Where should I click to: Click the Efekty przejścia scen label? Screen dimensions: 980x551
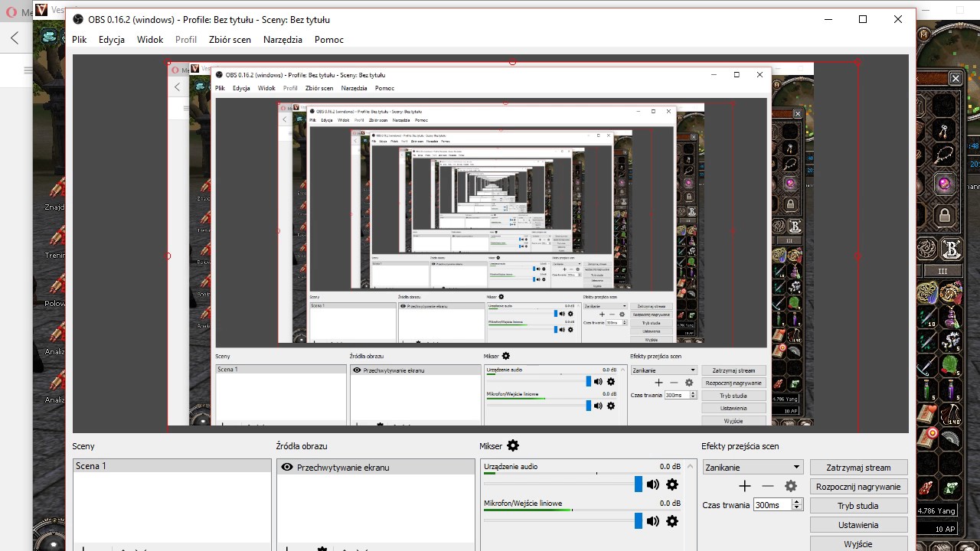[x=740, y=446]
